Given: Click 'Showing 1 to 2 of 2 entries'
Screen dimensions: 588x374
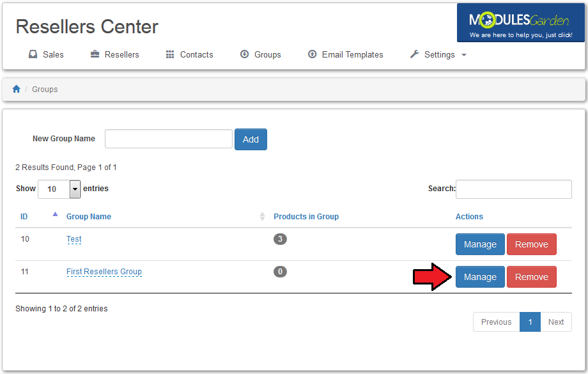Looking at the screenshot, I should point(61,309).
